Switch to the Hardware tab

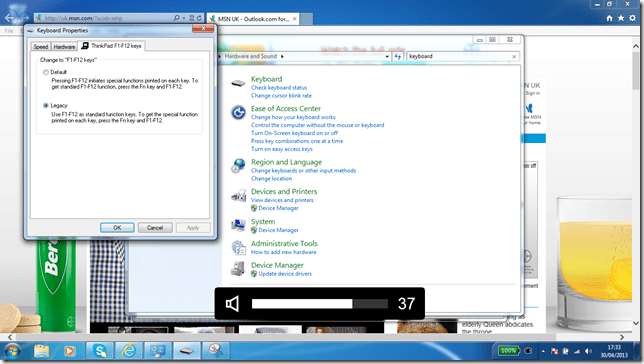point(64,46)
